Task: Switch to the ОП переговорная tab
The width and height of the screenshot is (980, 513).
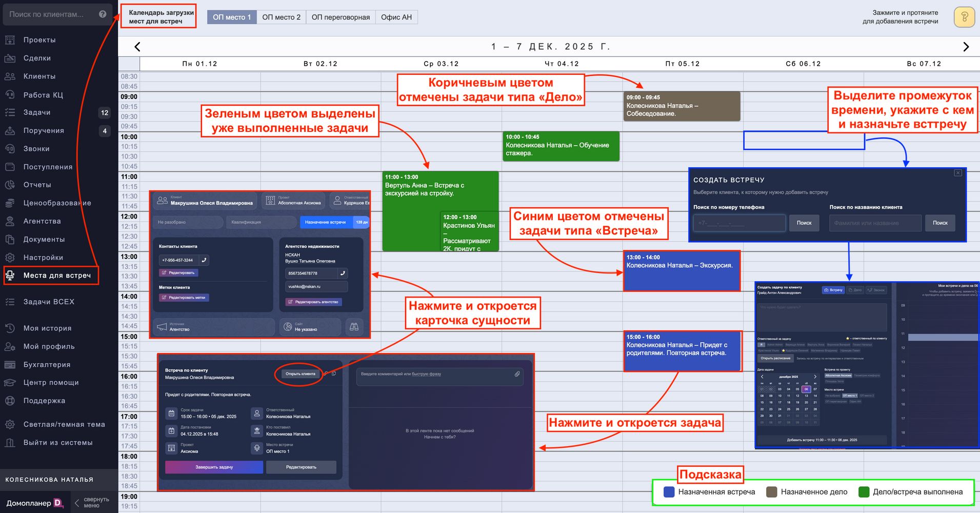Action: point(341,17)
